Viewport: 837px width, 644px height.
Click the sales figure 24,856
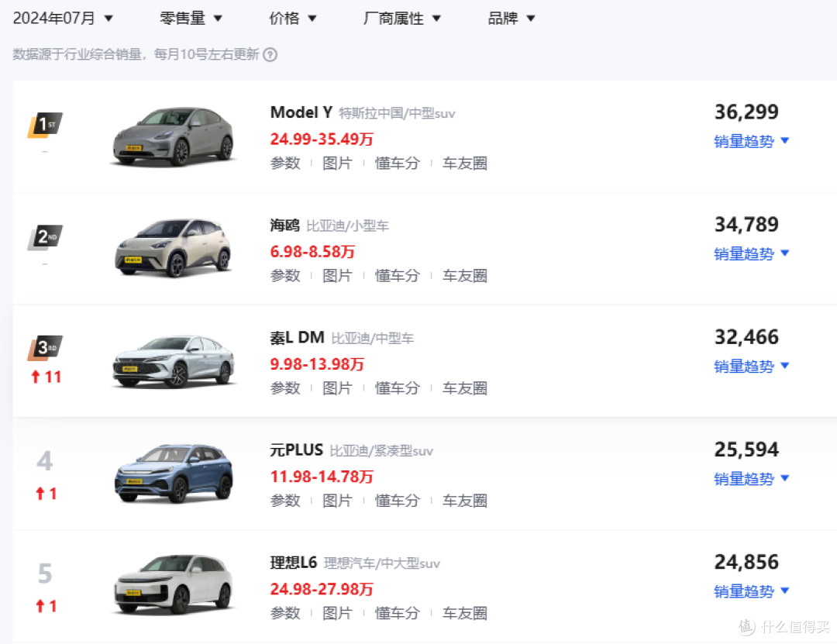(x=746, y=563)
